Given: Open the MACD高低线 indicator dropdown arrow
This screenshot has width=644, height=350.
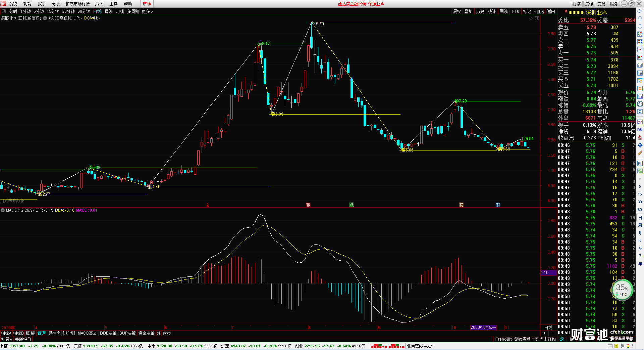Looking at the screenshot, I should tap(45, 18).
